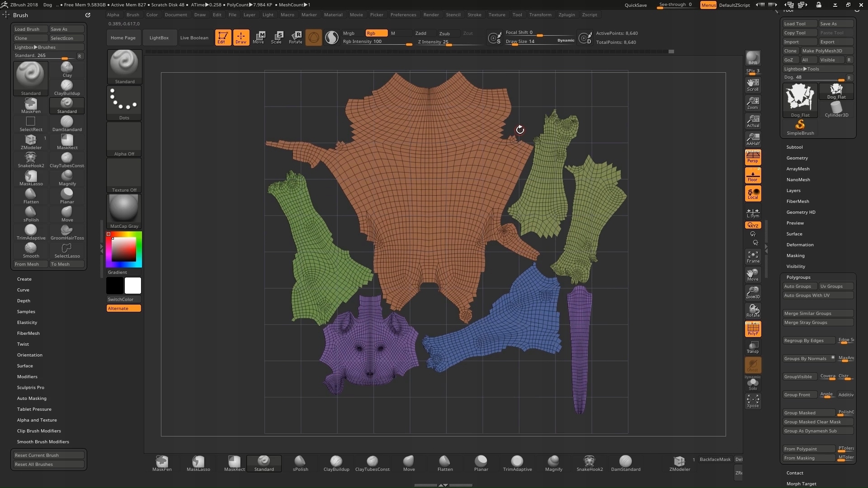The height and width of the screenshot is (488, 868).
Task: Open the Zplugin menu
Action: click(566, 14)
